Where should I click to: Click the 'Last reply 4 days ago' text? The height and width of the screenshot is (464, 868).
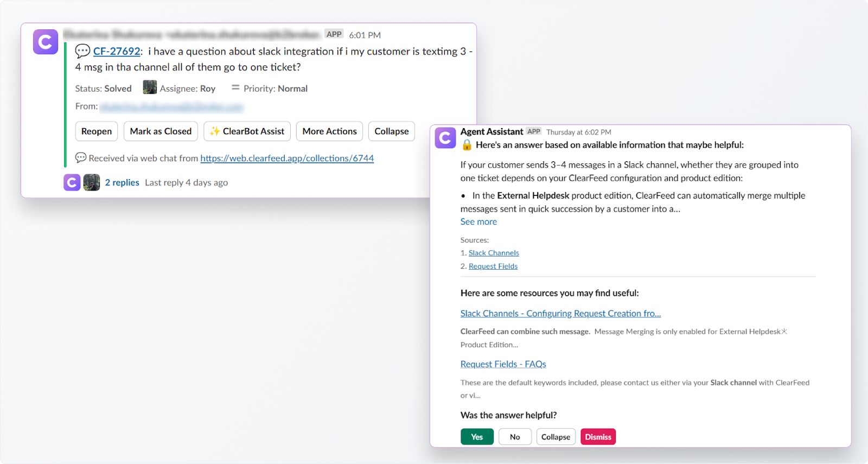pos(186,183)
